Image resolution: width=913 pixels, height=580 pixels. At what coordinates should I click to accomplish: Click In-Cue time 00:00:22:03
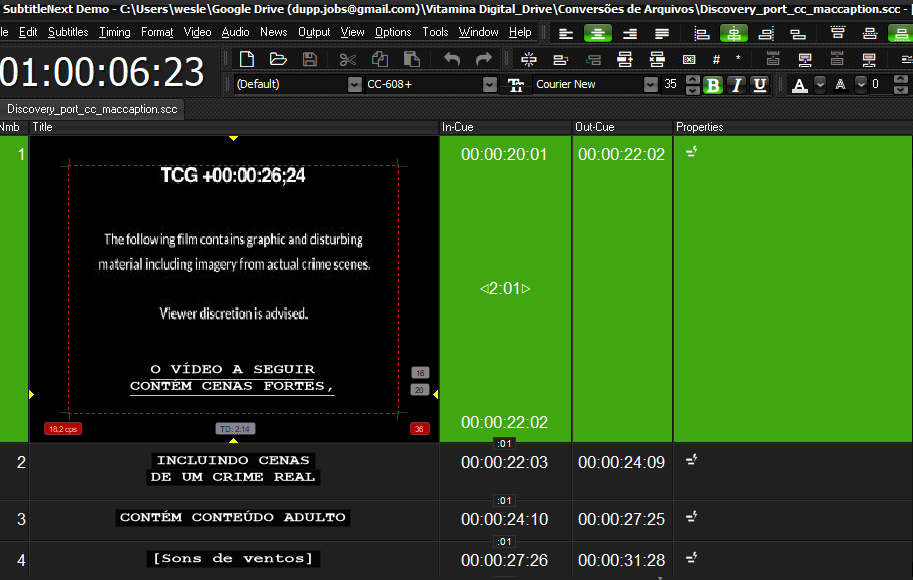[x=504, y=462]
